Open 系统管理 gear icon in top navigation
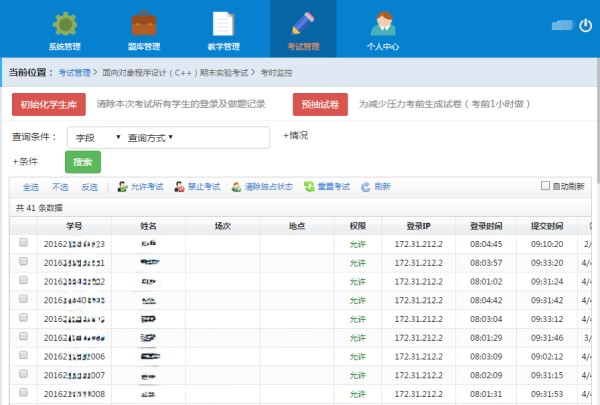Screen dimensions: 600x405 (x=65, y=23)
